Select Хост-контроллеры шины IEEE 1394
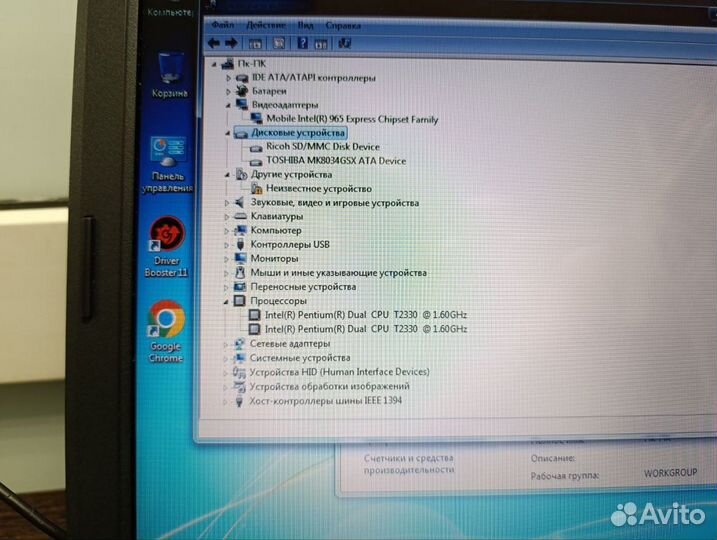 click(x=325, y=401)
